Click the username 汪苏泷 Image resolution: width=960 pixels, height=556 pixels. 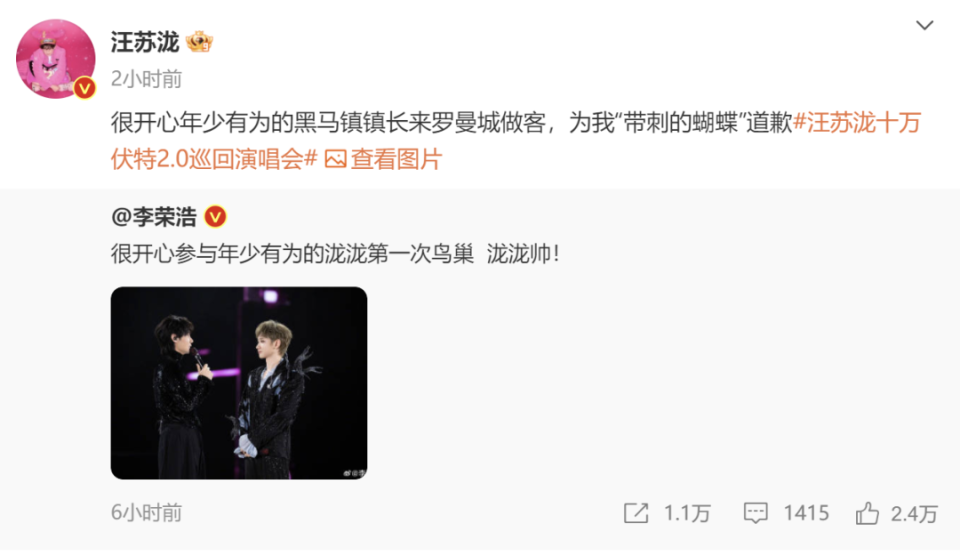click(x=144, y=42)
